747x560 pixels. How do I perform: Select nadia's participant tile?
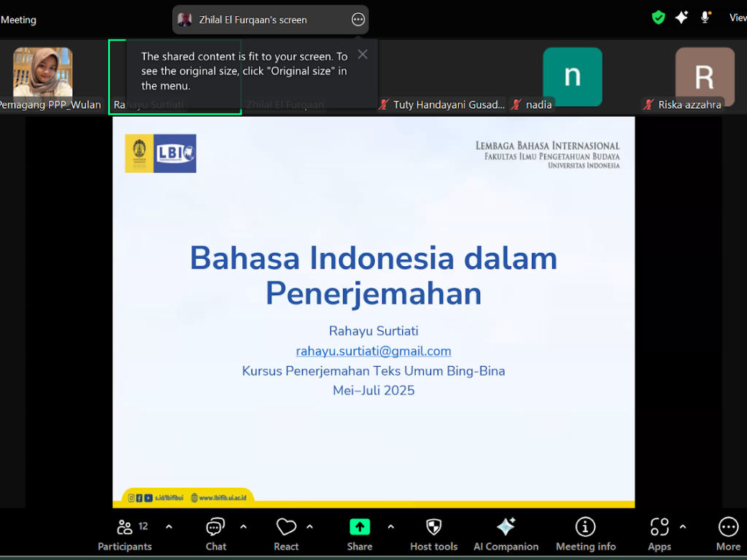(x=573, y=76)
